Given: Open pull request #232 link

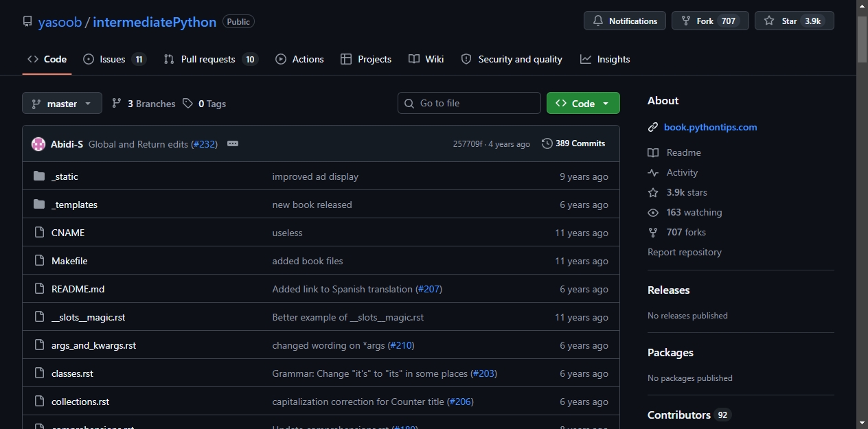Looking at the screenshot, I should (204, 144).
